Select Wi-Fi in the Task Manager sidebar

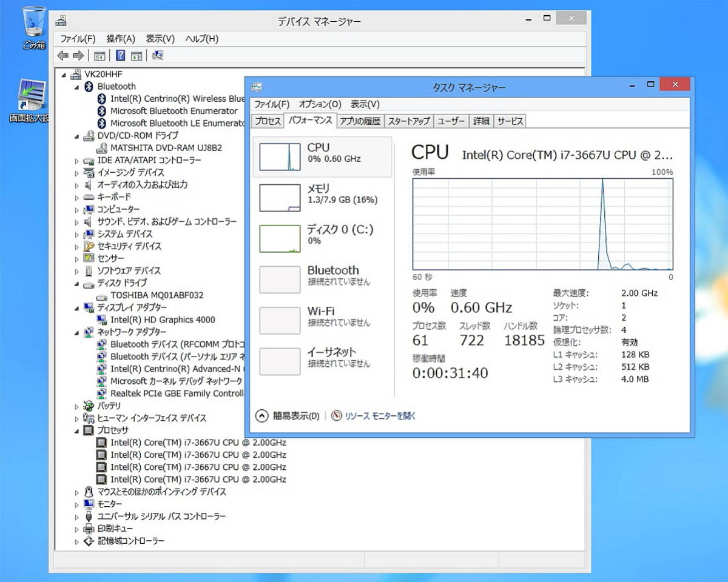click(322, 320)
